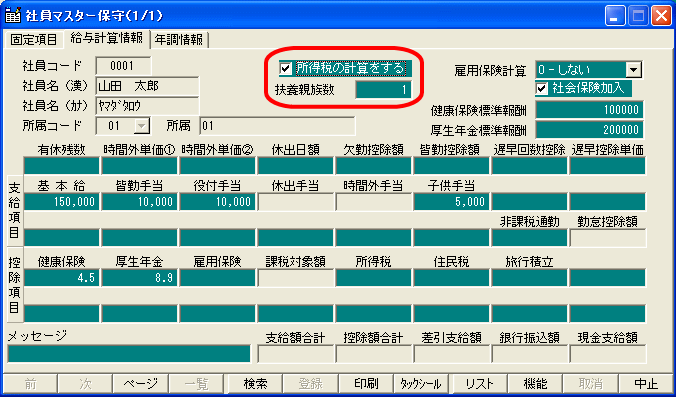Click the 厚生年金 rate field 8.9
This screenshot has height=397, width=676.
click(139, 278)
